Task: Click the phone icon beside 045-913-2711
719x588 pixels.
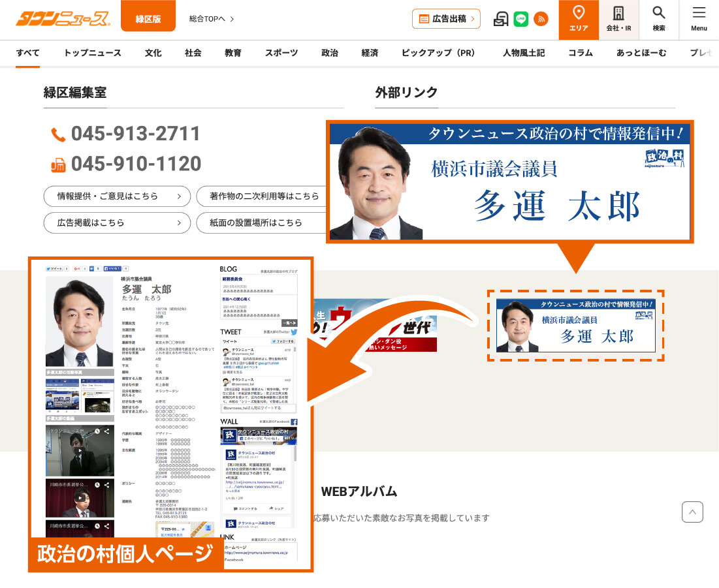Action: (x=59, y=134)
